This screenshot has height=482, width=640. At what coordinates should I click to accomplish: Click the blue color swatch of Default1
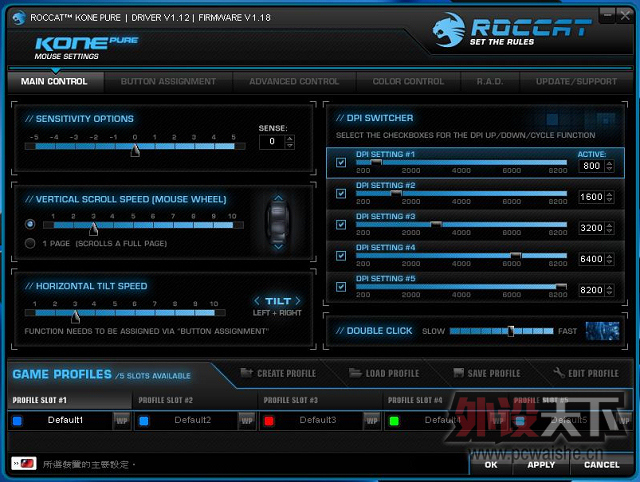tap(17, 421)
